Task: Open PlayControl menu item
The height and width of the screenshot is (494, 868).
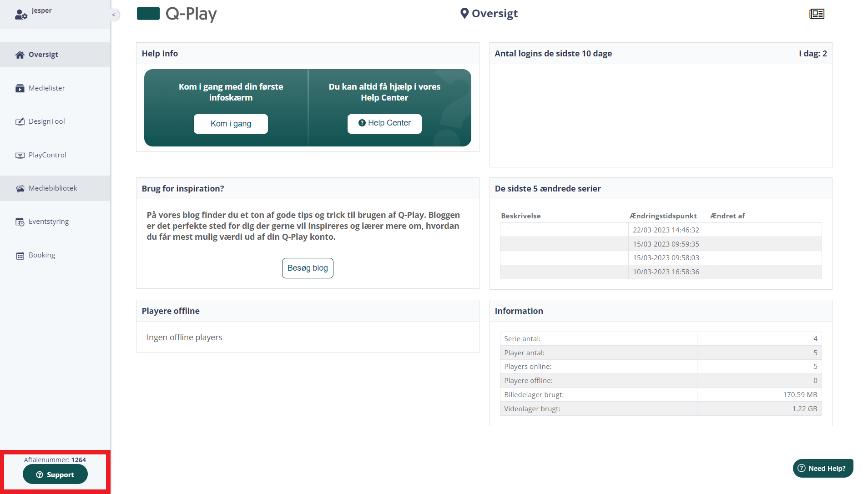Action: click(55, 155)
